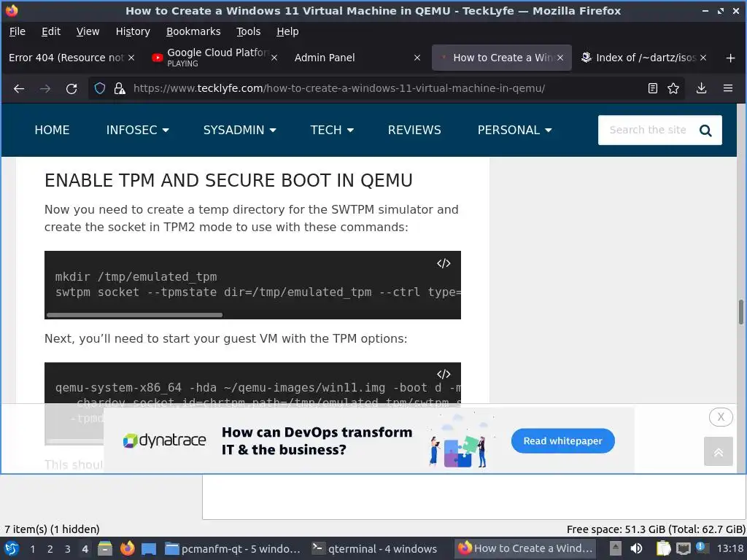Viewport: 747px width, 560px height.
Task: Close the Error 404 tab
Action: [131, 58]
